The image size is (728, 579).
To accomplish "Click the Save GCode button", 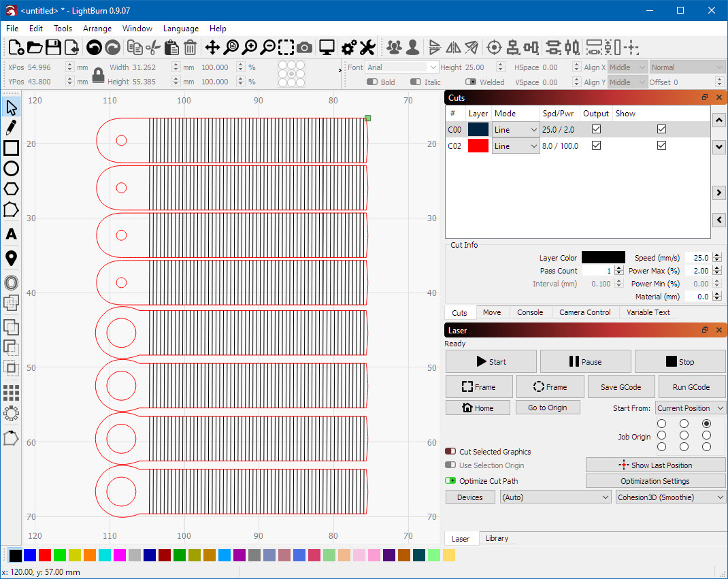I will click(619, 387).
